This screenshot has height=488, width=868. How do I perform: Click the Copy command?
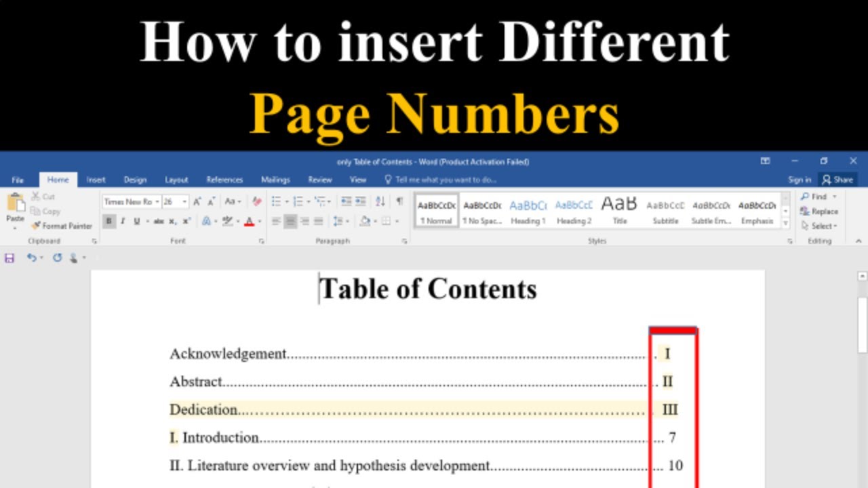tap(45, 211)
